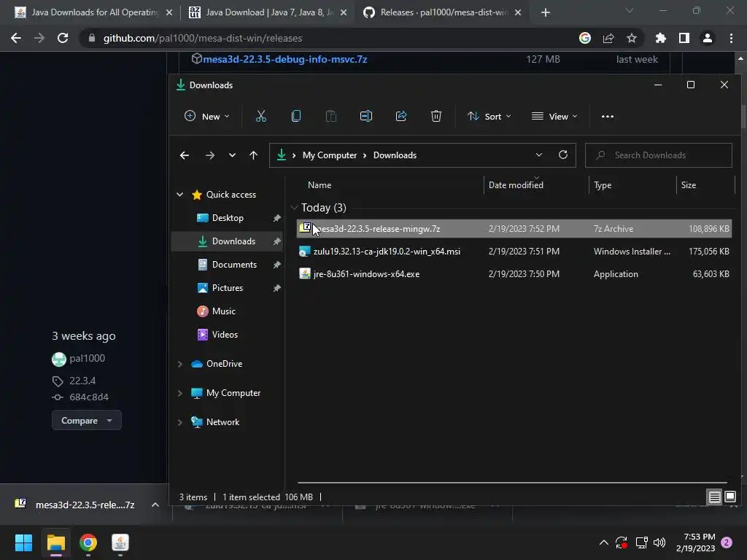Click the Search Downloads field

659,155
